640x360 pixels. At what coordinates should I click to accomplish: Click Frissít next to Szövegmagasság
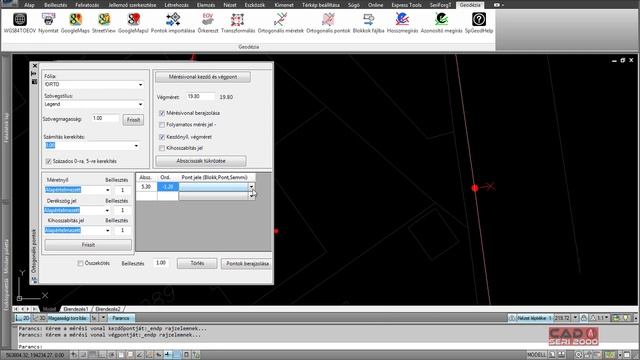(x=133, y=120)
